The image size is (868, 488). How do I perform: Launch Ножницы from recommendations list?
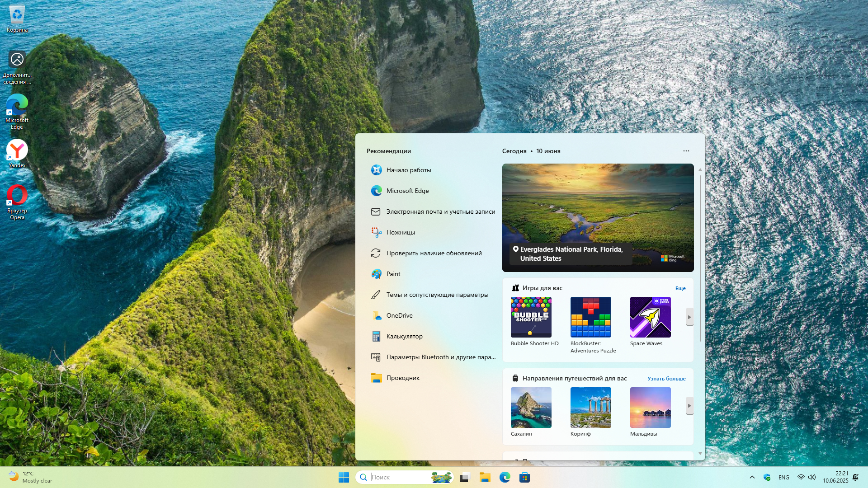pos(401,232)
